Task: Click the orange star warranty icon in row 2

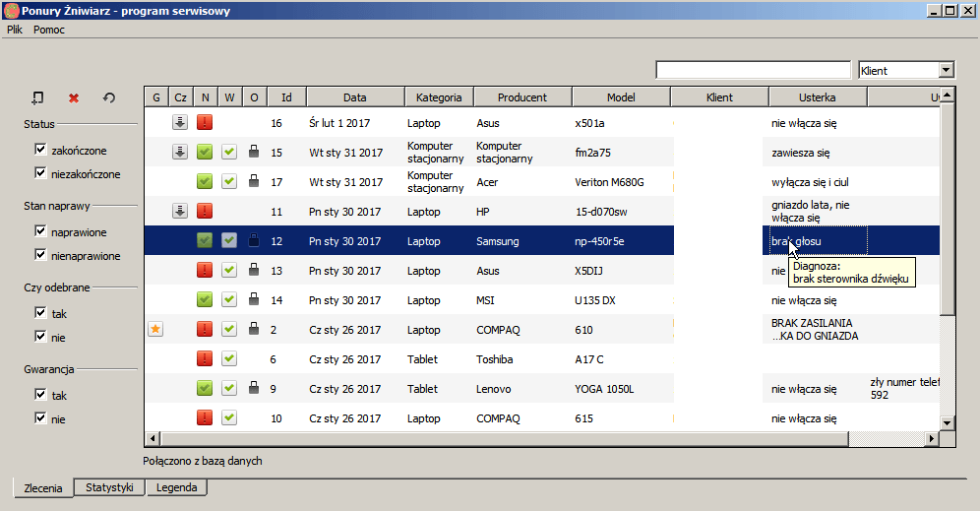Action: click(x=155, y=329)
